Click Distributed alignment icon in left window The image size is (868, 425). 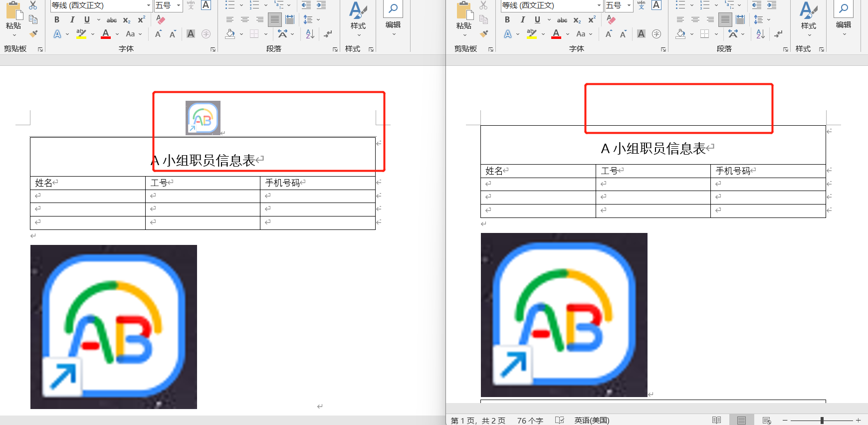click(290, 19)
